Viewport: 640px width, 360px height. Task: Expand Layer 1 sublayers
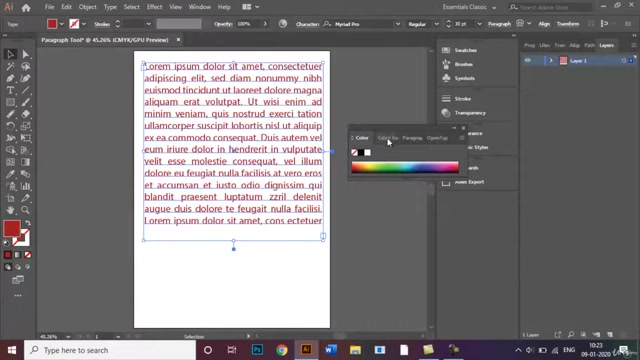pos(551,60)
